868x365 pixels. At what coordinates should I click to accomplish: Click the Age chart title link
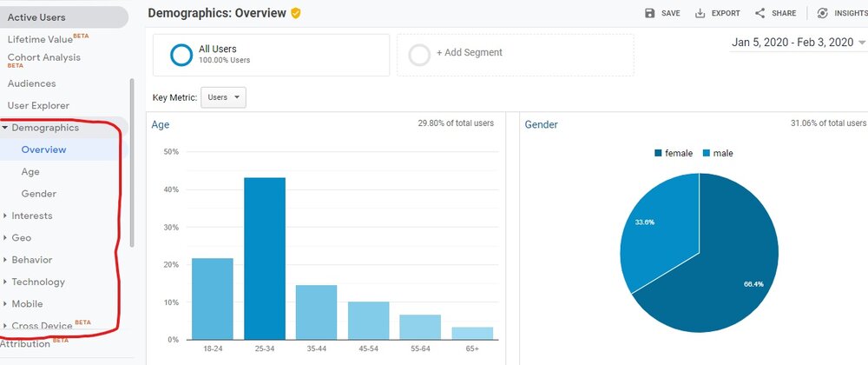(x=161, y=124)
